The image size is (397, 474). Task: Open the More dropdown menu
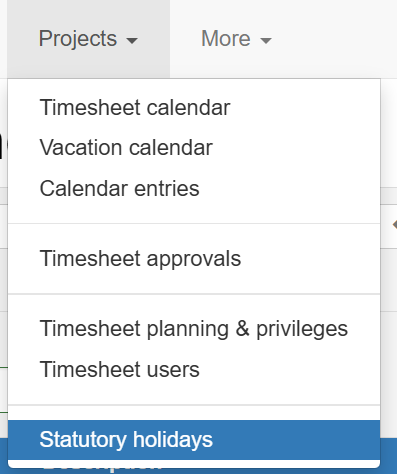[236, 39]
